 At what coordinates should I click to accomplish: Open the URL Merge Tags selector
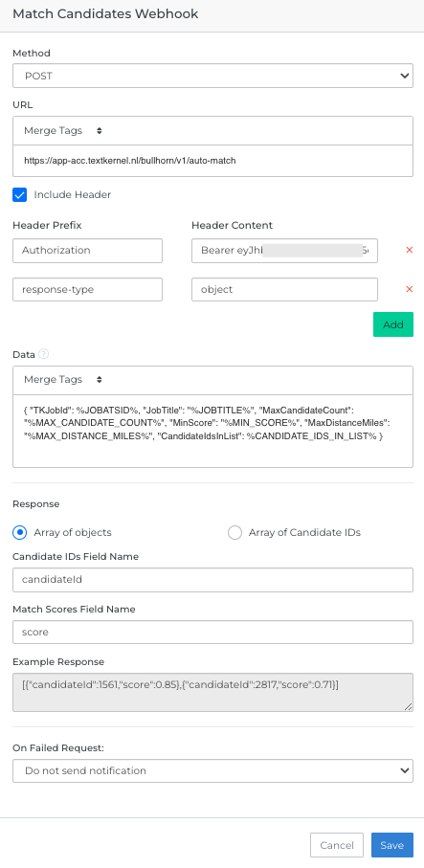[213, 131]
